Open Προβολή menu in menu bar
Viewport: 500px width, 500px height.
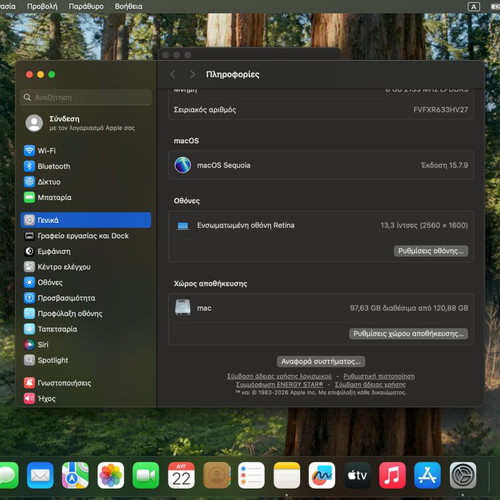42,6
